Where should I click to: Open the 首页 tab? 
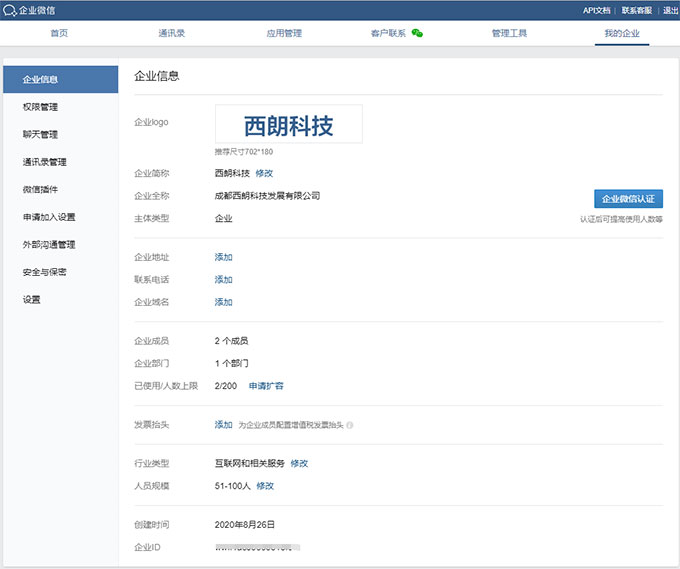tap(59, 33)
